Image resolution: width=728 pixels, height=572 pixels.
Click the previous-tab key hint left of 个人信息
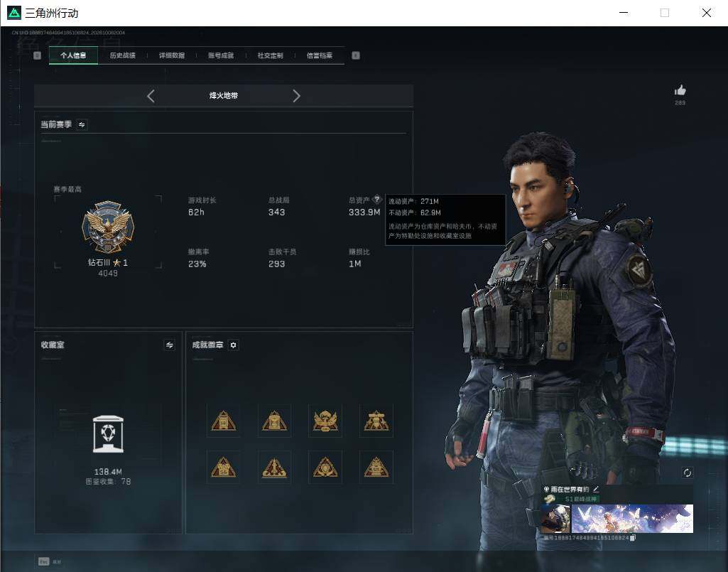[x=38, y=55]
